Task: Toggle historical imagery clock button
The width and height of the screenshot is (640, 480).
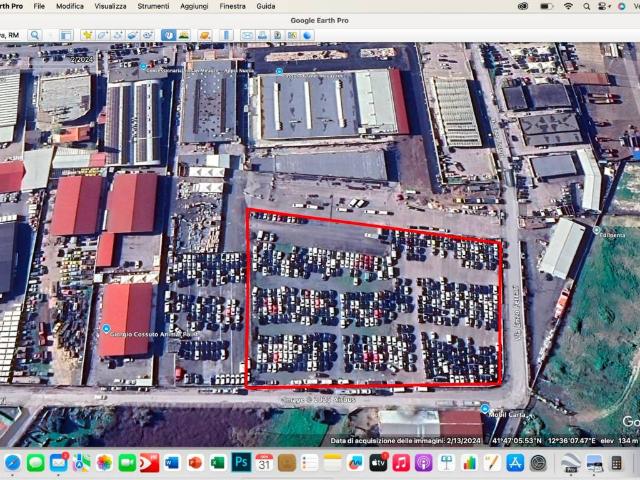Action: click(x=168, y=35)
